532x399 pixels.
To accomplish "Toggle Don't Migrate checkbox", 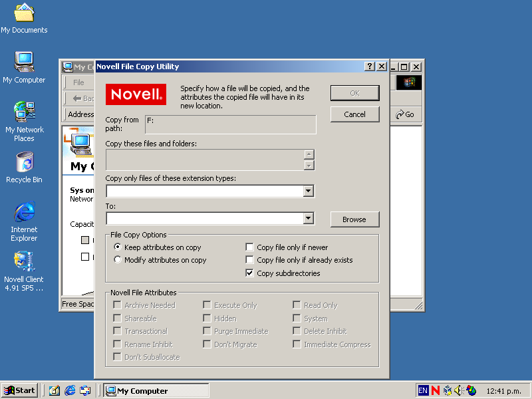I will point(207,344).
